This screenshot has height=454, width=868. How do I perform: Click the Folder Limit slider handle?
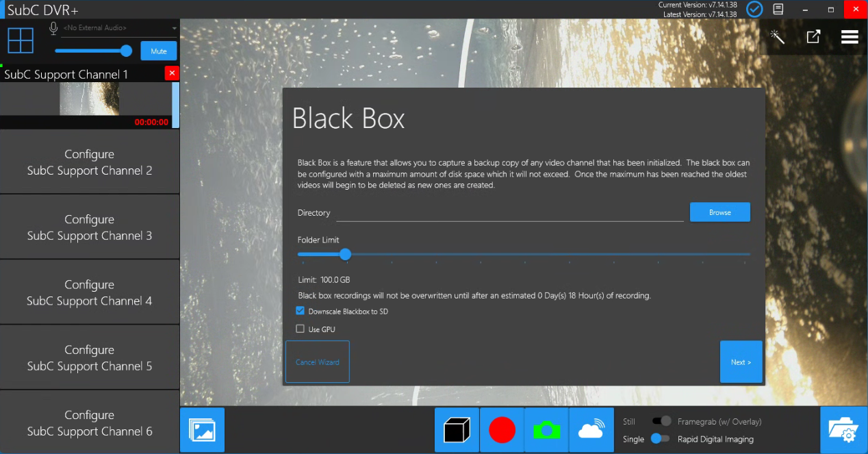pos(346,254)
